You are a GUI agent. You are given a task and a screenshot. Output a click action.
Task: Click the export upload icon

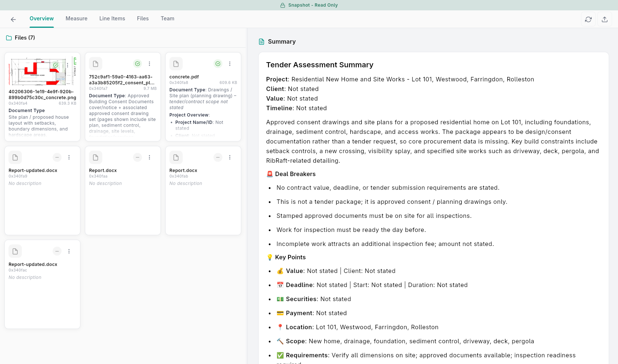coord(604,19)
